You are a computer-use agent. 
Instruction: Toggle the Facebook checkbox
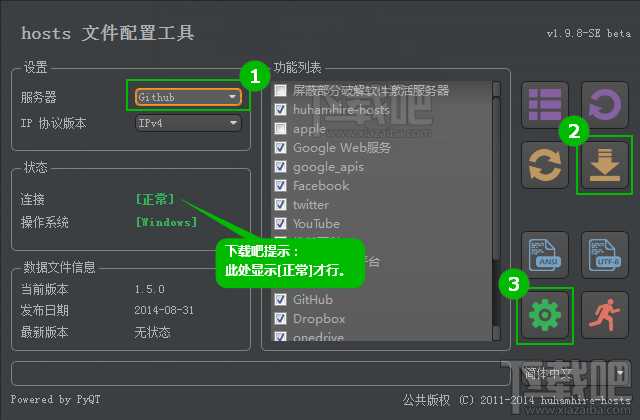(x=281, y=186)
